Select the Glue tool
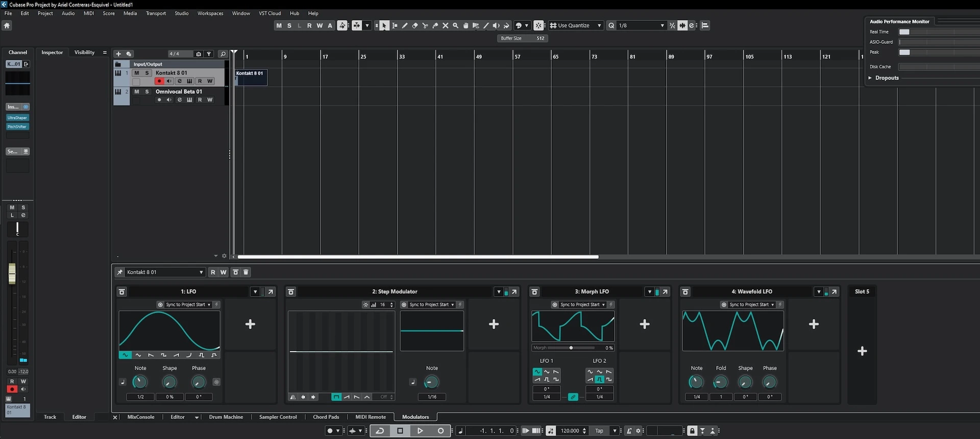 [435, 26]
